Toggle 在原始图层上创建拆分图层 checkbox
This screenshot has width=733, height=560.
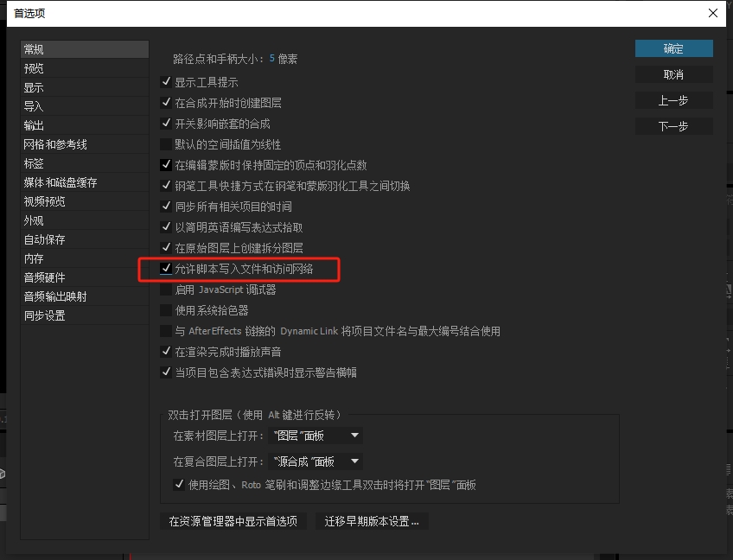click(166, 247)
